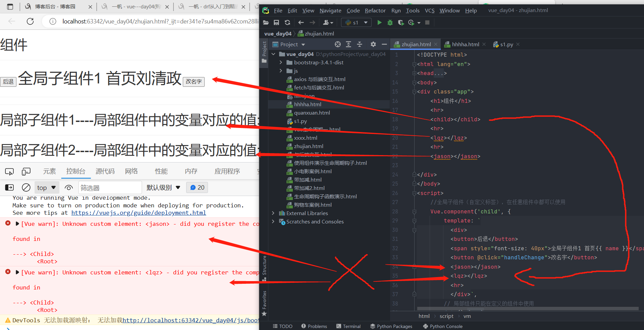The height and width of the screenshot is (330, 644).
Task: Focus the 筛选器 console filter field
Action: click(110, 188)
